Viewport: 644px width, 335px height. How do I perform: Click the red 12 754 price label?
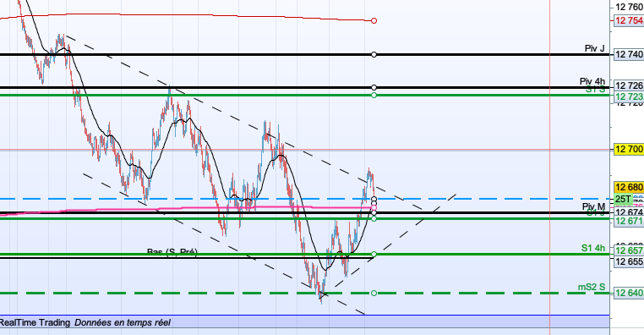pyautogui.click(x=629, y=20)
